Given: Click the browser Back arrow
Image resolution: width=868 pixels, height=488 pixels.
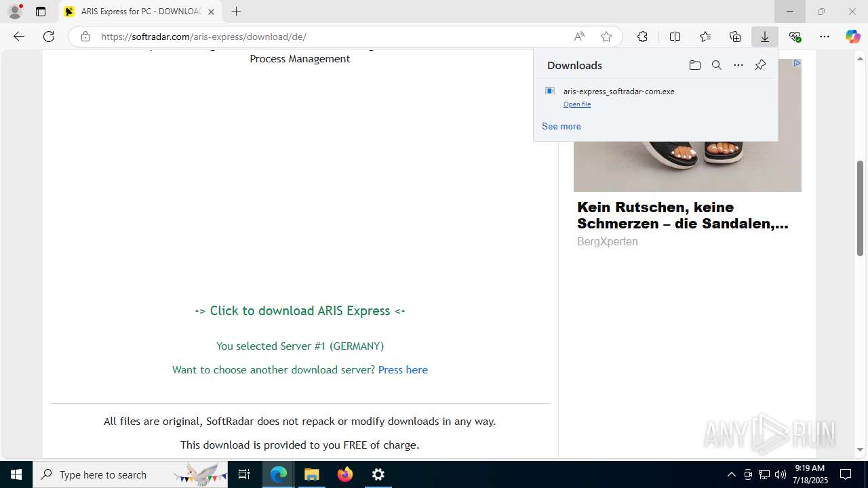Looking at the screenshot, I should 19,37.
